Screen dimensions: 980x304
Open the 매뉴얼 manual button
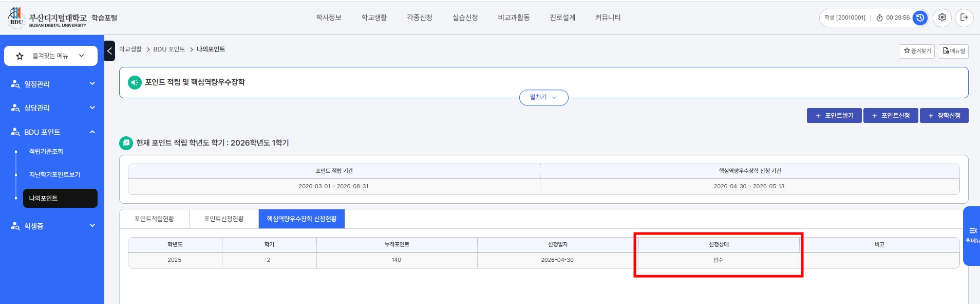coord(953,51)
